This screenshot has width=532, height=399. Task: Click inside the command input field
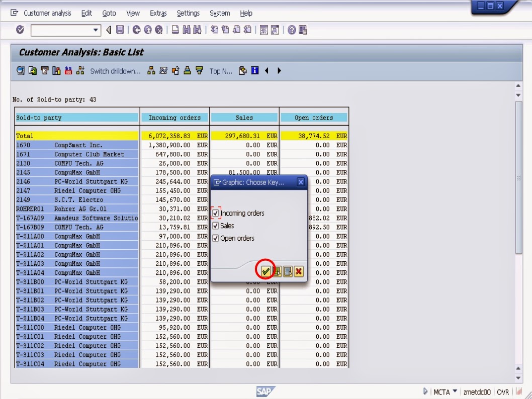[x=61, y=30]
